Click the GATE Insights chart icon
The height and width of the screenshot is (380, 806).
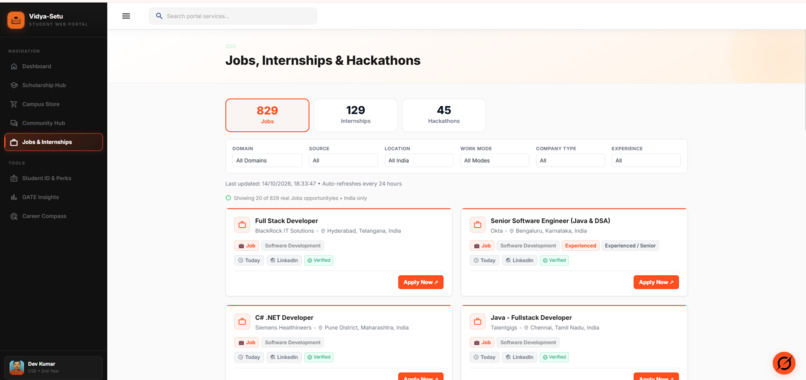click(x=14, y=197)
